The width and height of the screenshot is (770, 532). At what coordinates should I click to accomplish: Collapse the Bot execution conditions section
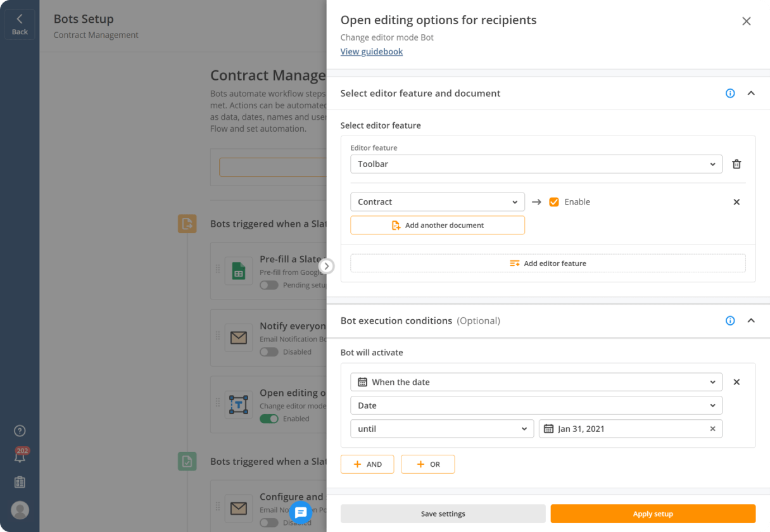click(751, 320)
